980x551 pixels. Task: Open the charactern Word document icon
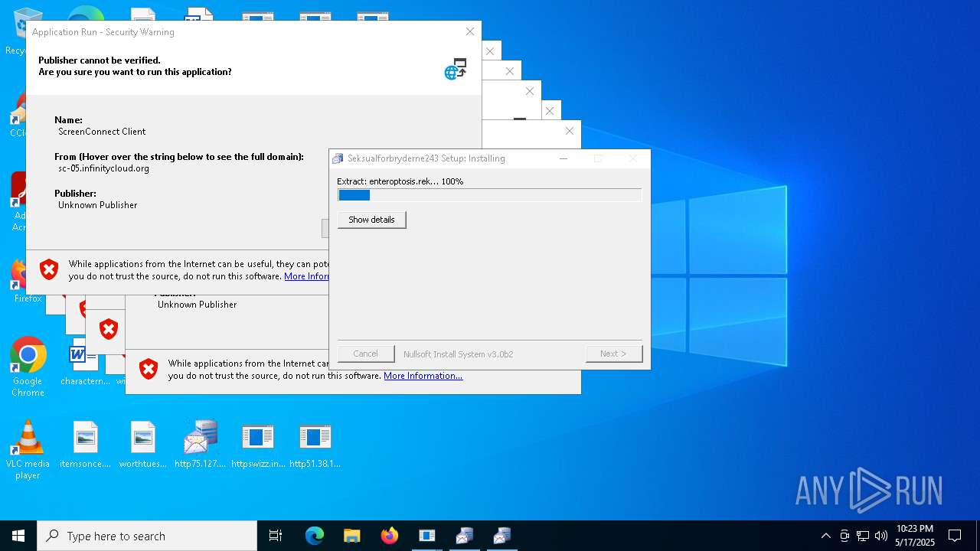point(85,363)
